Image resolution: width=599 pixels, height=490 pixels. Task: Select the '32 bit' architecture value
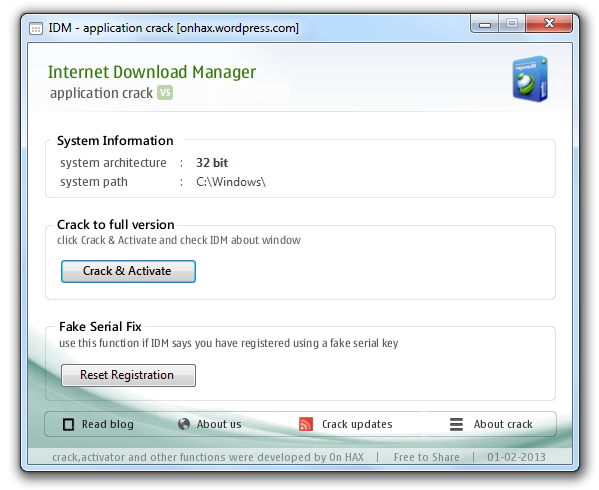click(212, 163)
